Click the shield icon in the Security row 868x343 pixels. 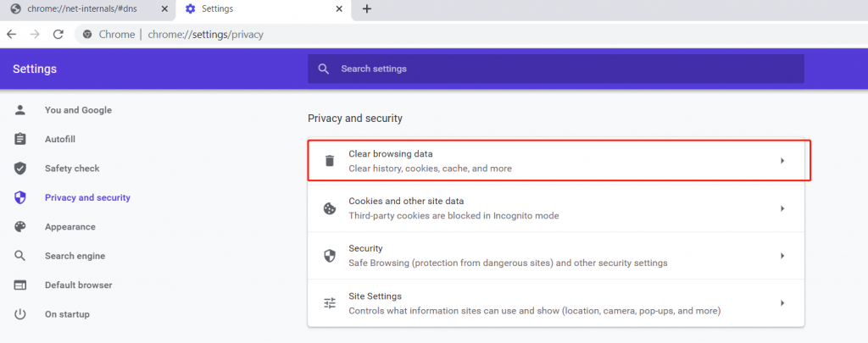pos(330,256)
